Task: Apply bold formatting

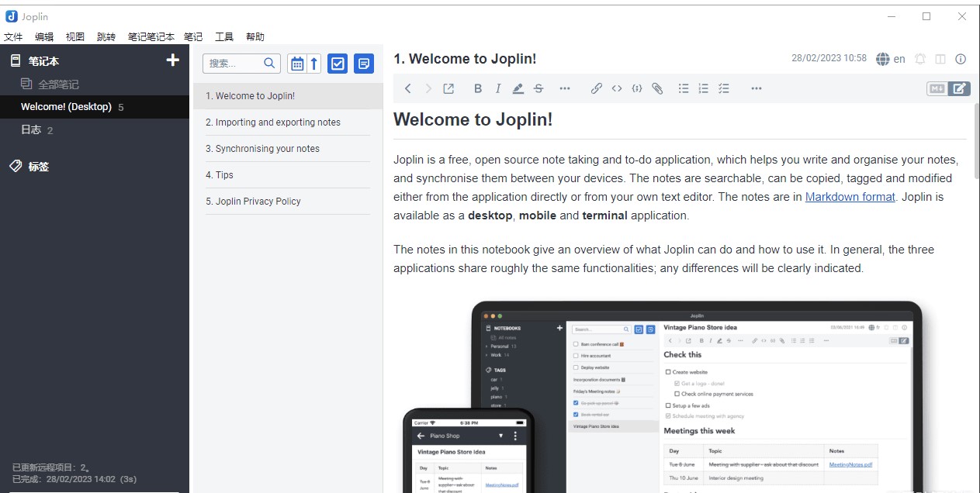Action: point(478,88)
